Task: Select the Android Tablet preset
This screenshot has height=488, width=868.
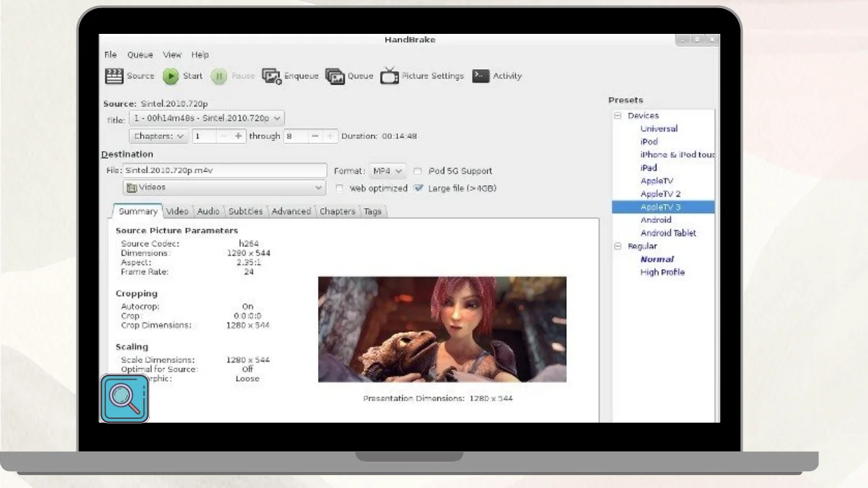Action: 668,233
